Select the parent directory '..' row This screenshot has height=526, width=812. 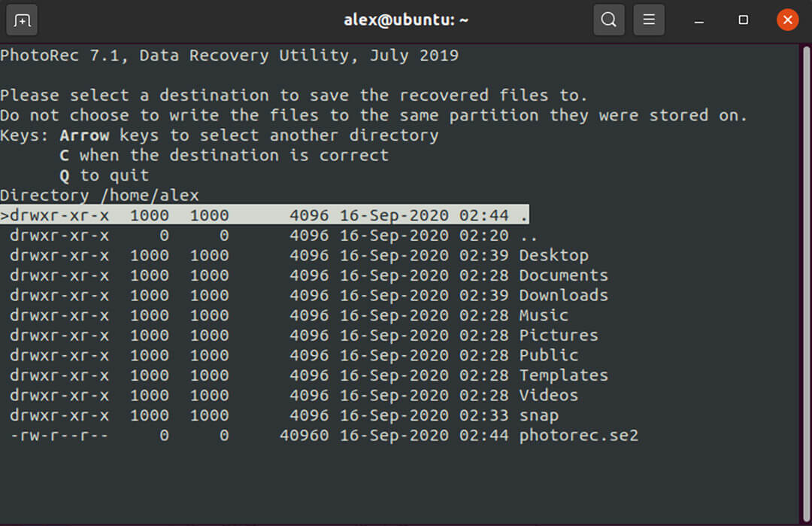click(273, 236)
